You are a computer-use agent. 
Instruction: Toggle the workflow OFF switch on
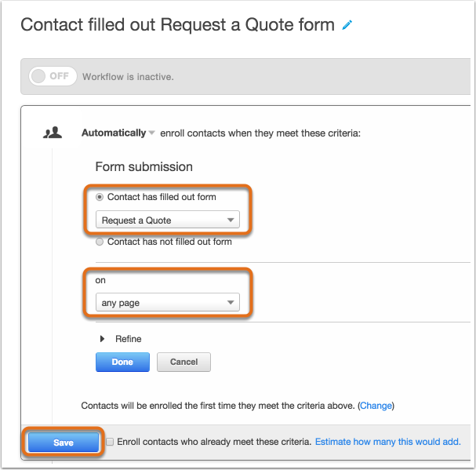tap(53, 76)
